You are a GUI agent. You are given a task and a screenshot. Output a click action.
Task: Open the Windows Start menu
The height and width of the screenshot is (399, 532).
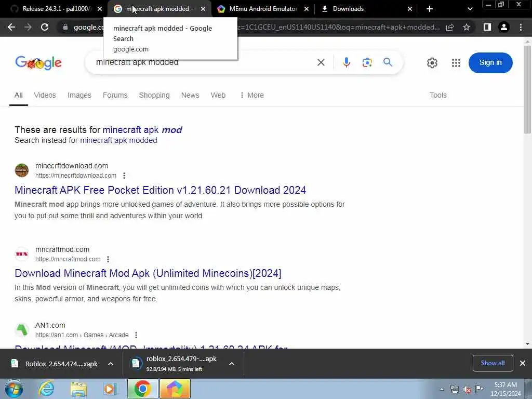coord(14,389)
